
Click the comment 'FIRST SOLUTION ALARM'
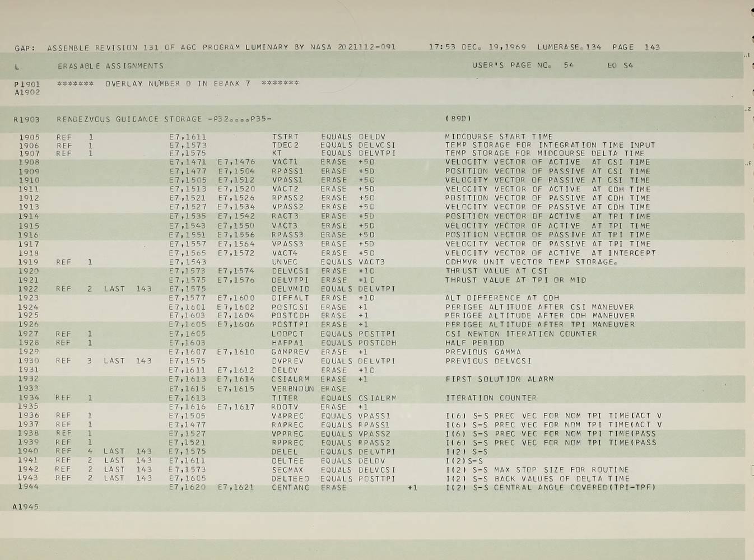(x=500, y=379)
